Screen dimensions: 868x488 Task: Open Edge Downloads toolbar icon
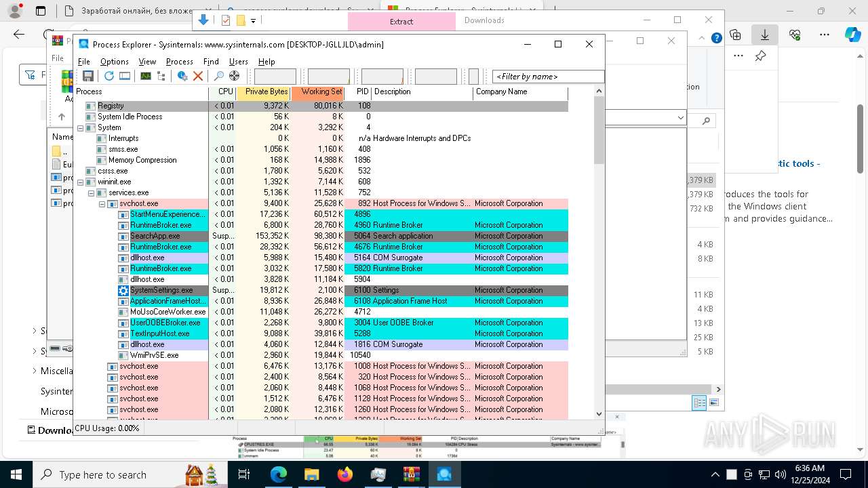764,35
